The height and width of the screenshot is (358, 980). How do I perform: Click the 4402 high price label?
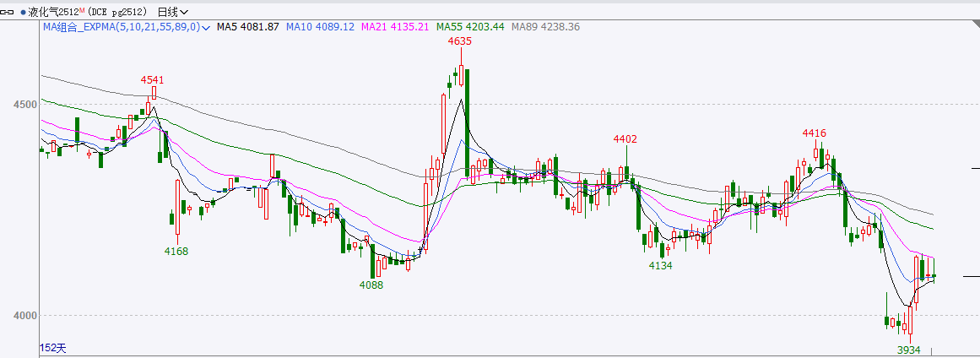pyautogui.click(x=625, y=139)
